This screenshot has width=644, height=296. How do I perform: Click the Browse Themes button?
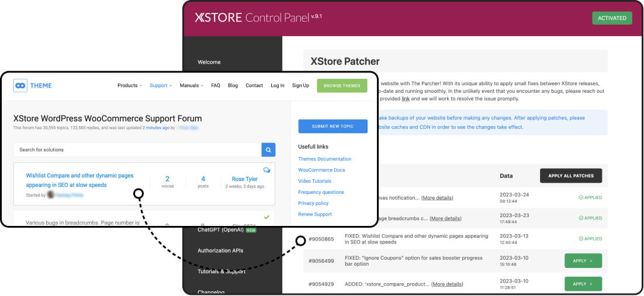tap(342, 85)
